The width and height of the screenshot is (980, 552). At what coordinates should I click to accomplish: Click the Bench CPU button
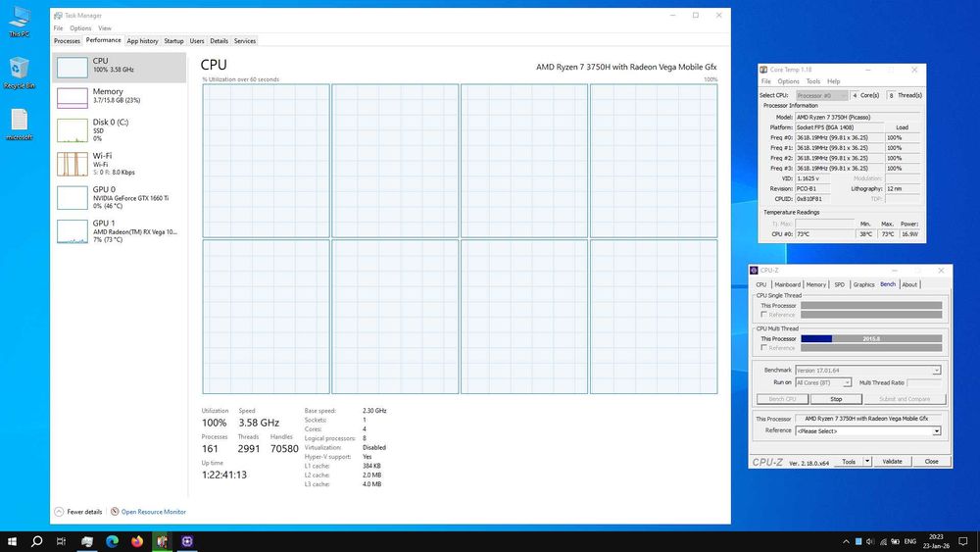point(782,399)
